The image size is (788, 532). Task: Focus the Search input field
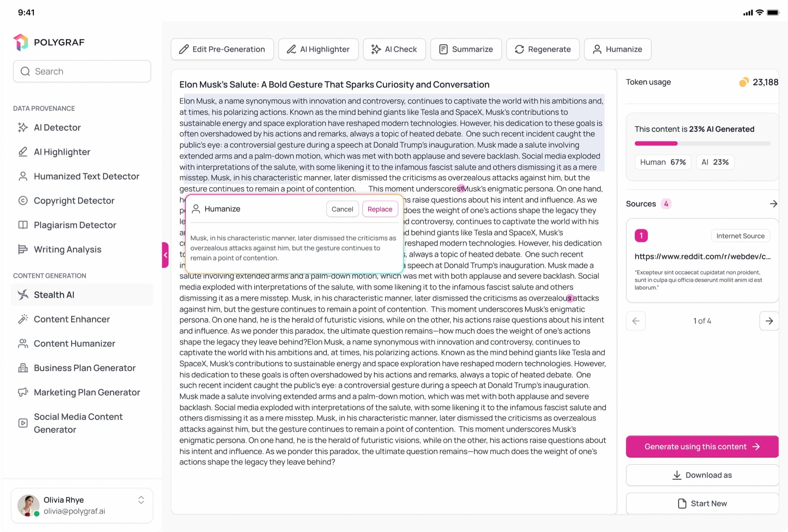click(x=82, y=71)
